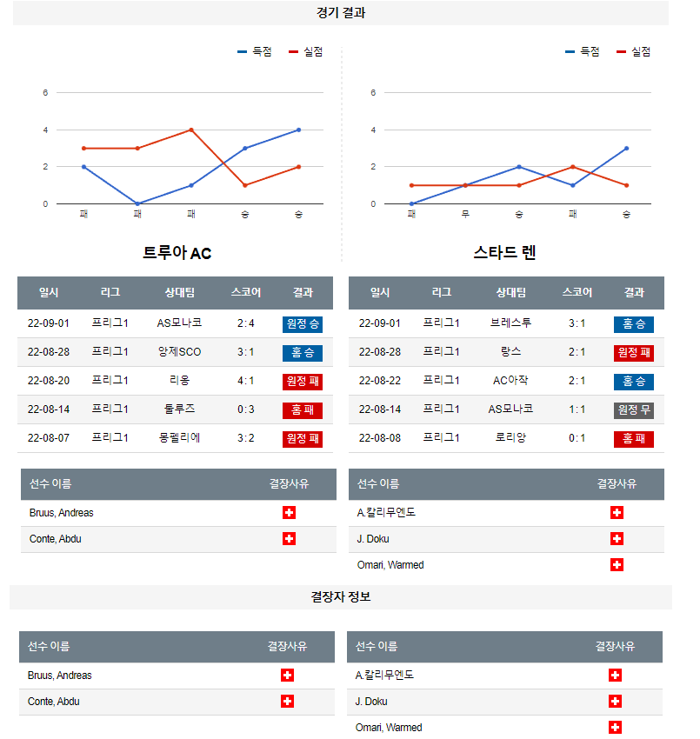Click opponent name 앙제SCO
Image resolution: width=700 pixels, height=739 pixels.
coord(180,351)
